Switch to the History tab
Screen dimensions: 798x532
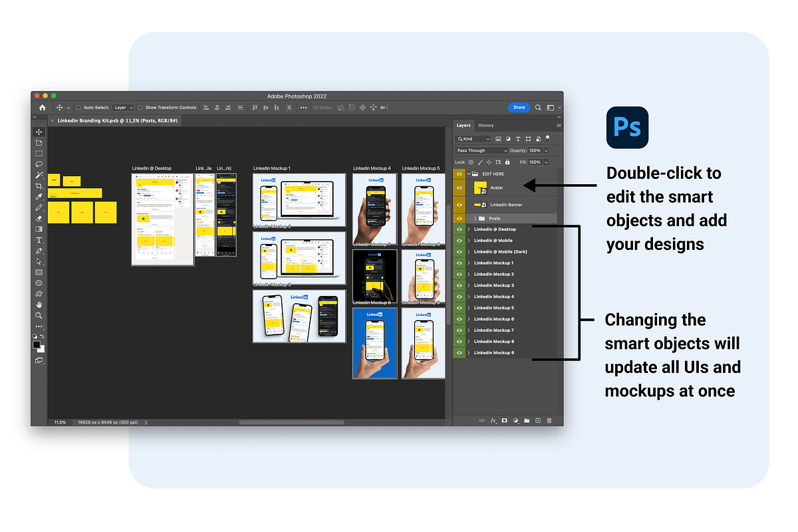tap(486, 125)
